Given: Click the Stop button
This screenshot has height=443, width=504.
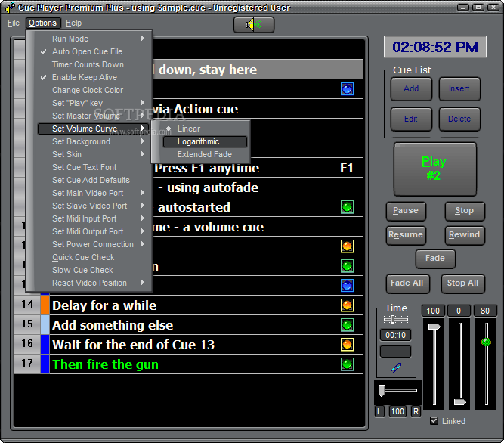Looking at the screenshot, I should (465, 211).
